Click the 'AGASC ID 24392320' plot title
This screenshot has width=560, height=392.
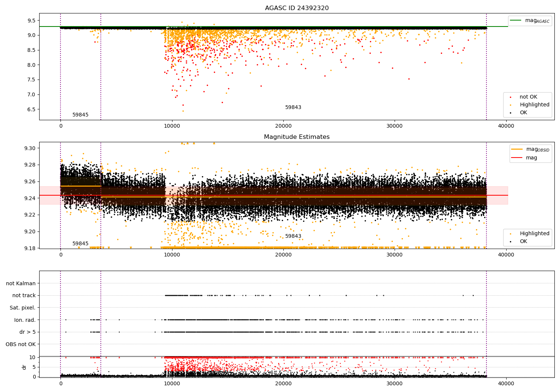(x=297, y=8)
